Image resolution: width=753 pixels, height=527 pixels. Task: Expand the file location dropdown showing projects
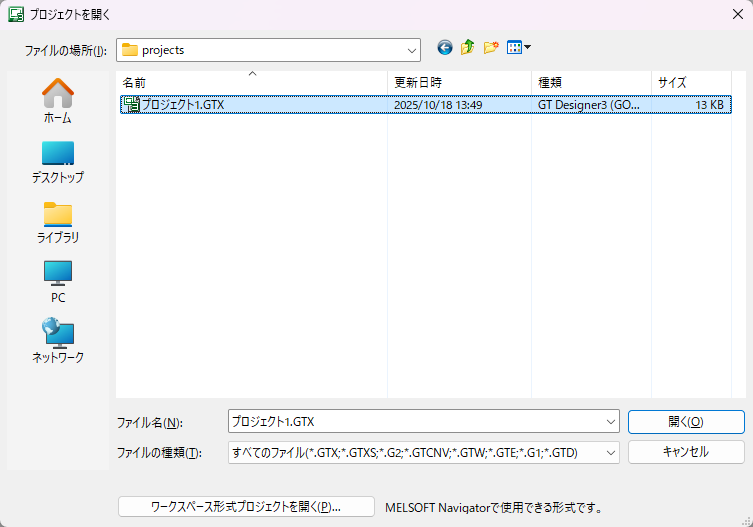click(x=411, y=50)
